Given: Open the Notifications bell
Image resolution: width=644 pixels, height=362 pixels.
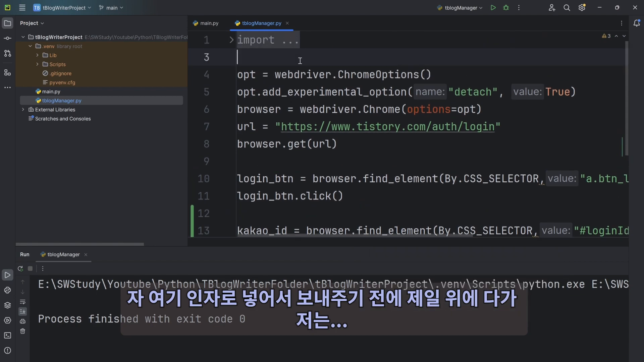Looking at the screenshot, I should (x=636, y=23).
